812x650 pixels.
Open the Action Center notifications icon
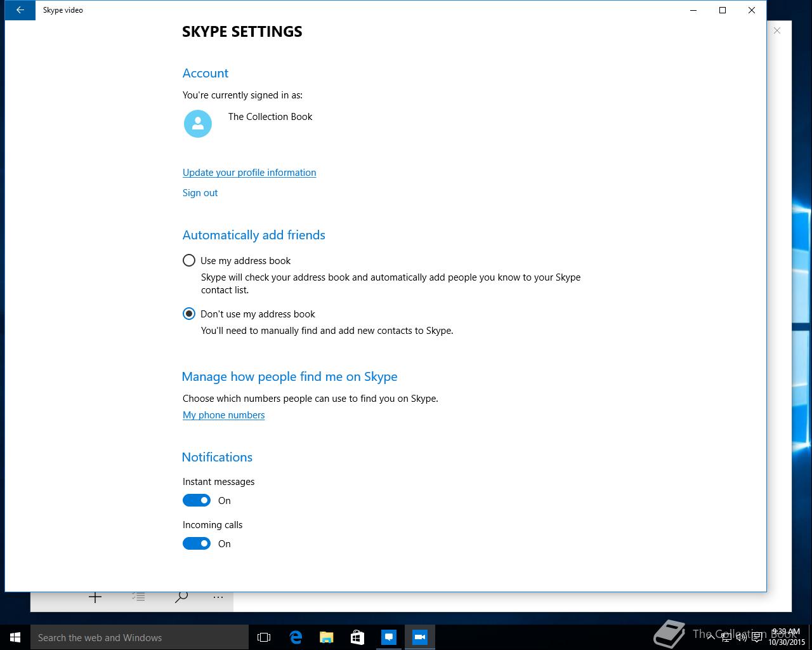click(x=757, y=637)
